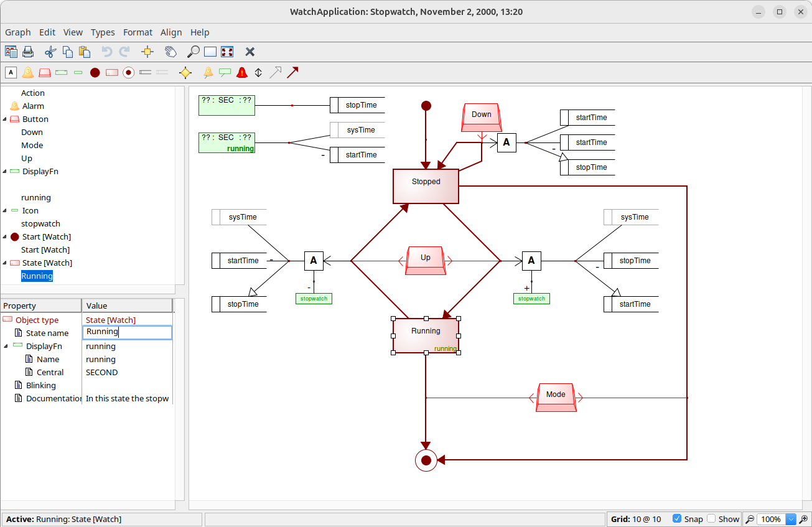Select the hand Pan tool
The height and width of the screenshot is (527, 812).
click(170, 52)
